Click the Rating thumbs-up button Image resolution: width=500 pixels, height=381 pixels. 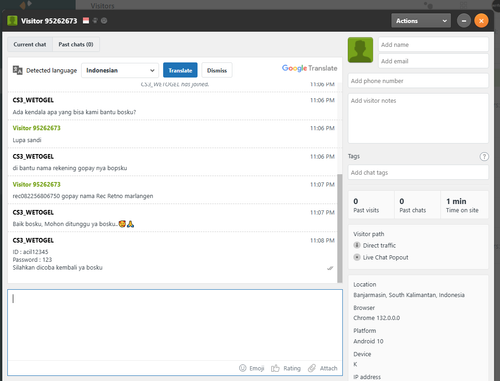(286, 368)
